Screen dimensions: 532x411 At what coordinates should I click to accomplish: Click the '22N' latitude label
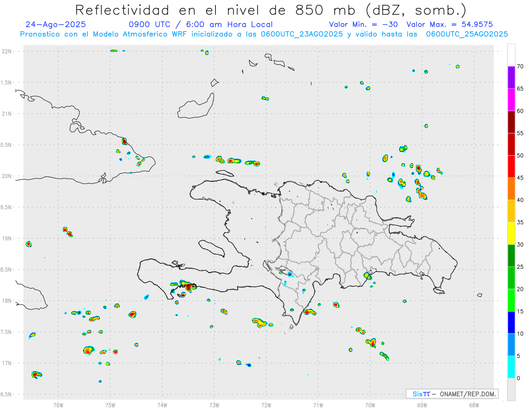pos(7,51)
